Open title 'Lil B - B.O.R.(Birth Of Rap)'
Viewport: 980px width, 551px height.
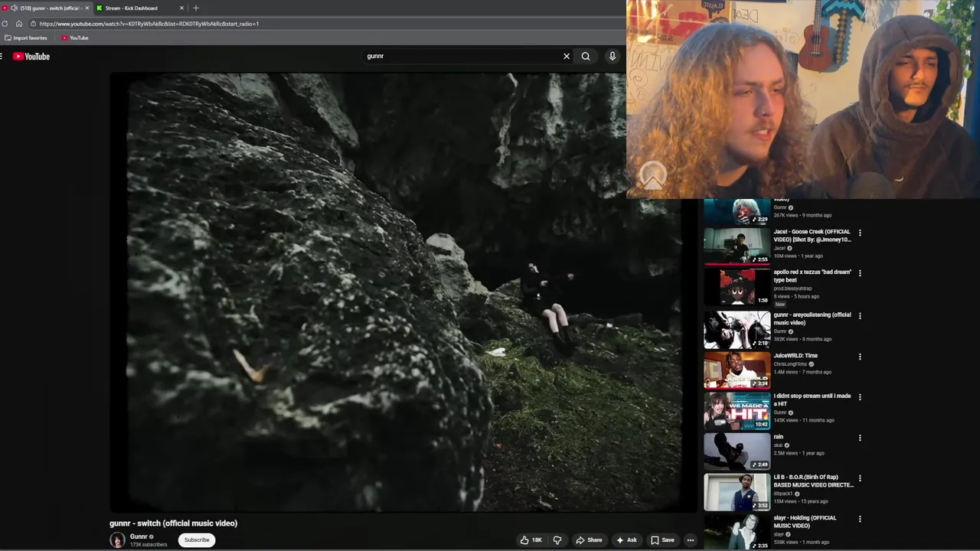pyautogui.click(x=813, y=481)
